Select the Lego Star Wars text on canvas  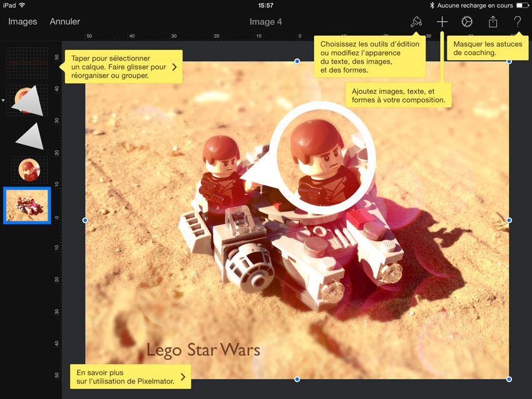coord(203,350)
